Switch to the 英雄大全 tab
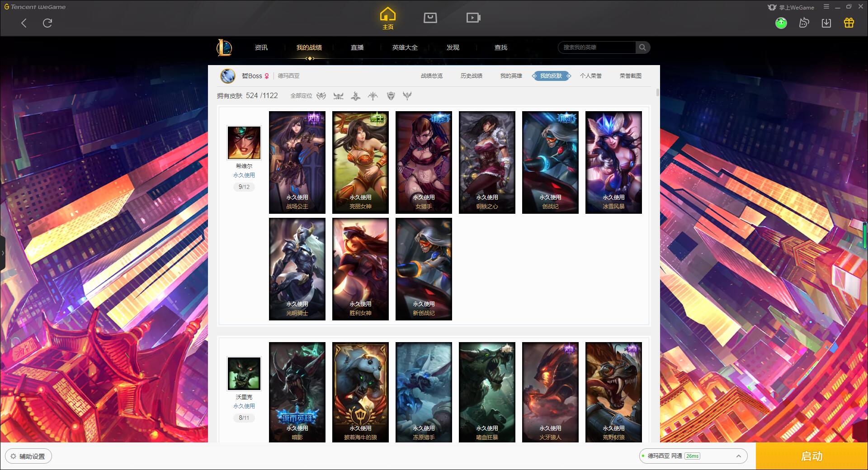The height and width of the screenshot is (470, 868). pos(405,47)
